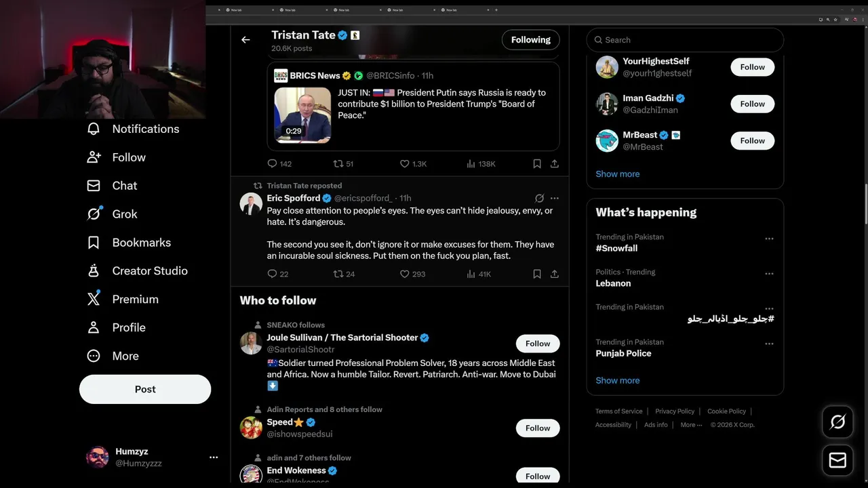Open account options for Humzyz
The width and height of the screenshot is (868, 488).
pos(214,457)
